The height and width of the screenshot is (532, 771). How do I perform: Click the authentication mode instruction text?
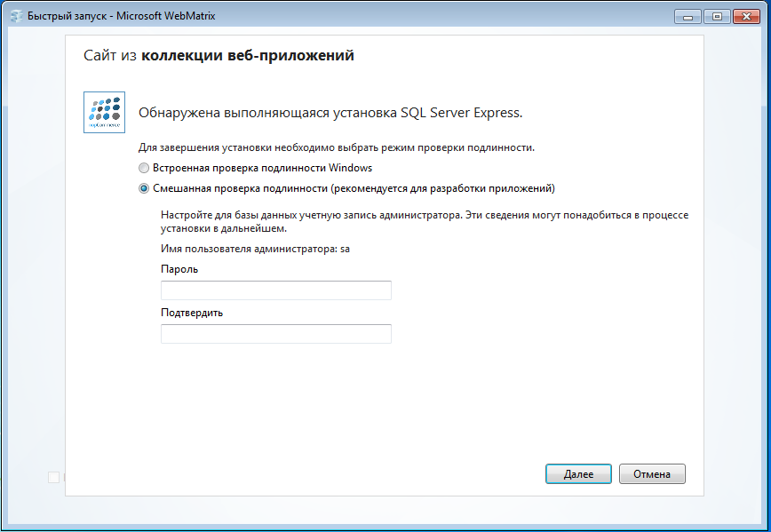[x=337, y=147]
